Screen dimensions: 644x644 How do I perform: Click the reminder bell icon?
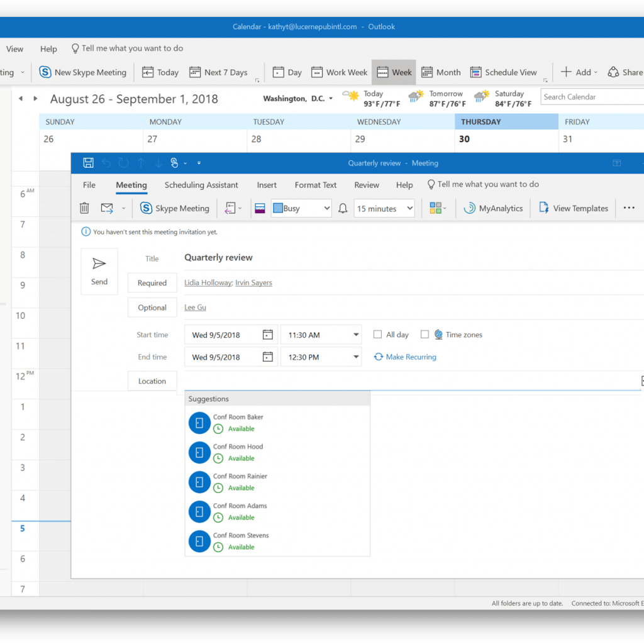click(x=343, y=208)
